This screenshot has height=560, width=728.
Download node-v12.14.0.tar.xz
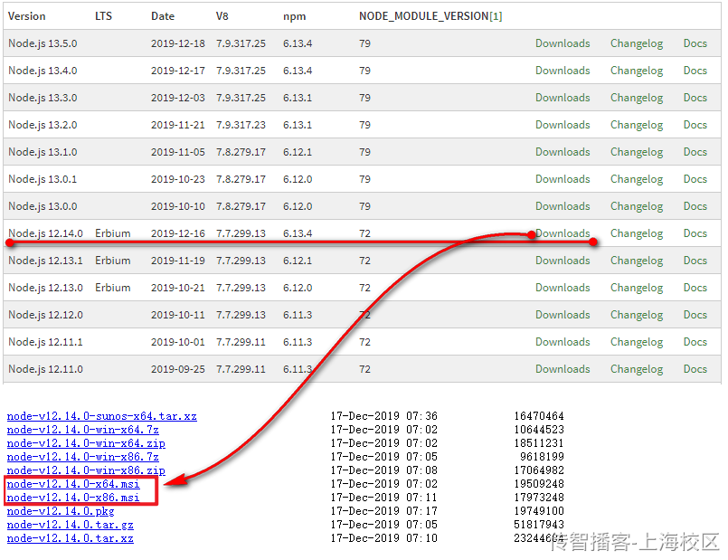point(71,538)
